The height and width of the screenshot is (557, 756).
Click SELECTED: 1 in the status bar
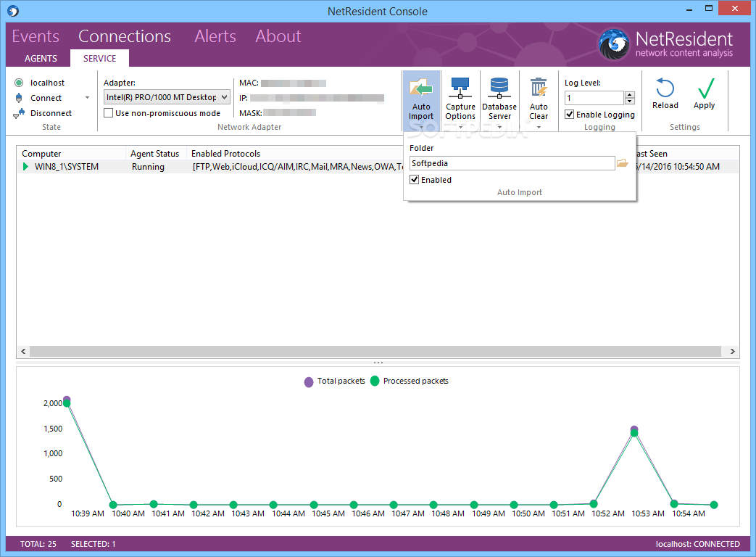93,544
